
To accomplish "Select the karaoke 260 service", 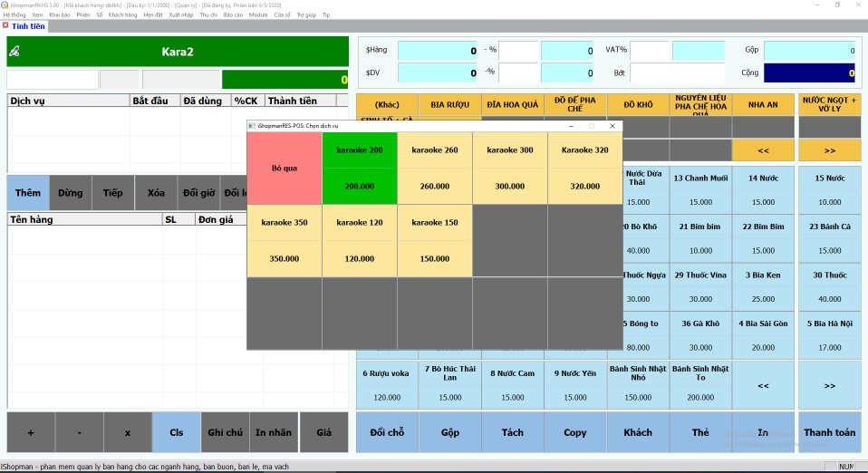I will [435, 168].
